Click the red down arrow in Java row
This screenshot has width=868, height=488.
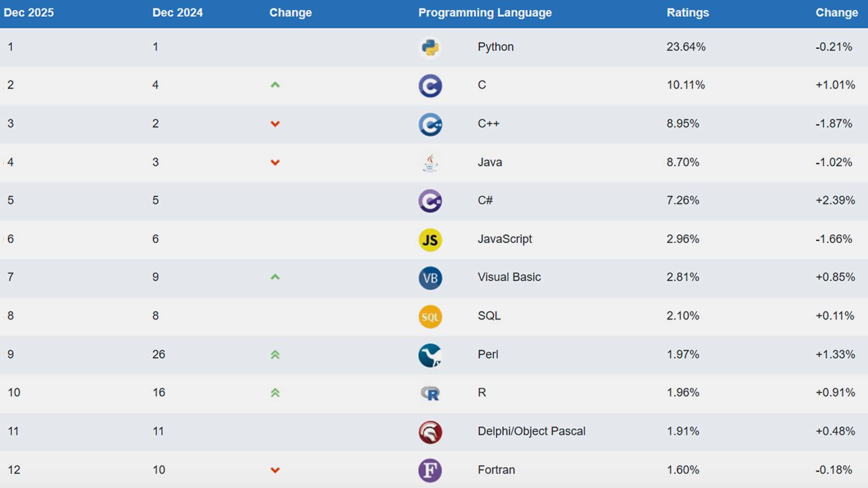(x=275, y=163)
